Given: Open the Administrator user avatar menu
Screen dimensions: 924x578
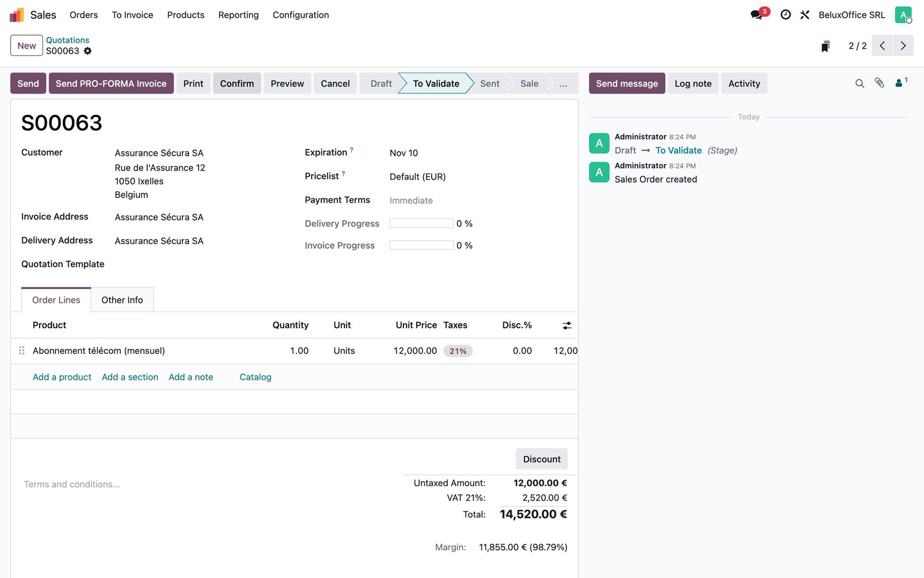Looking at the screenshot, I should click(903, 15).
